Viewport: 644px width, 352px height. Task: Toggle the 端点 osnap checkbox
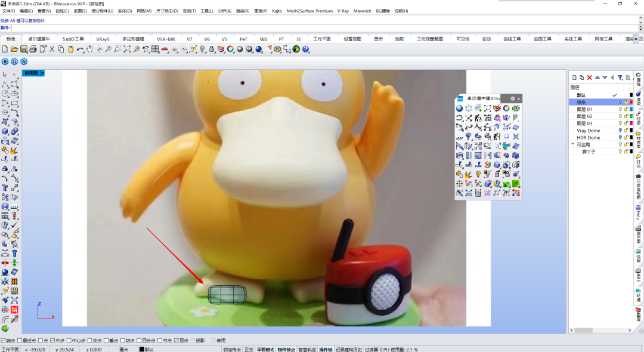(x=4, y=341)
